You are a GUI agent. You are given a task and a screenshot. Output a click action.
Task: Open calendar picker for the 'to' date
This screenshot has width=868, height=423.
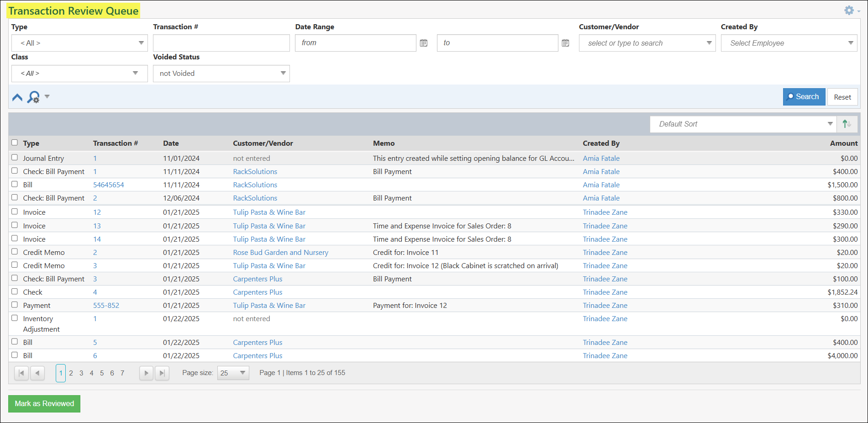pos(566,42)
